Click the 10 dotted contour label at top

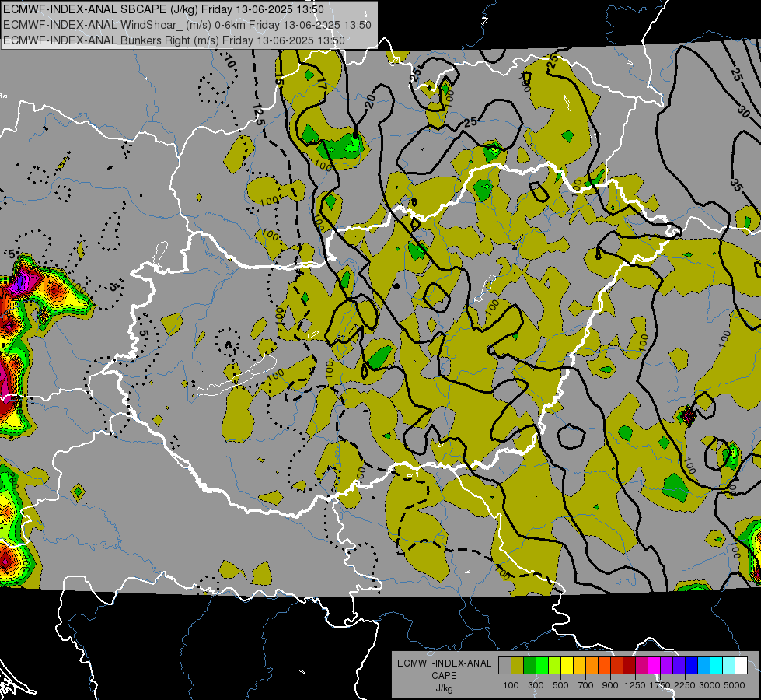(230, 61)
